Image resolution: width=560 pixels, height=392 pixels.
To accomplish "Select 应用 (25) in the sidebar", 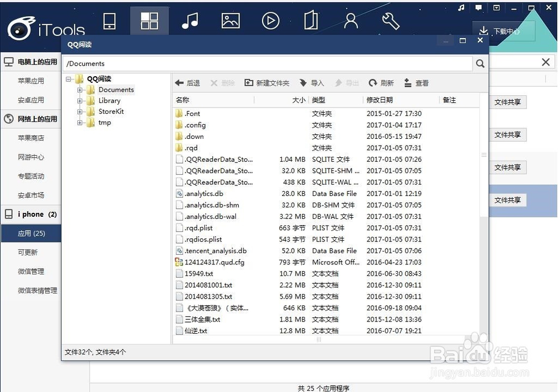I will [31, 234].
